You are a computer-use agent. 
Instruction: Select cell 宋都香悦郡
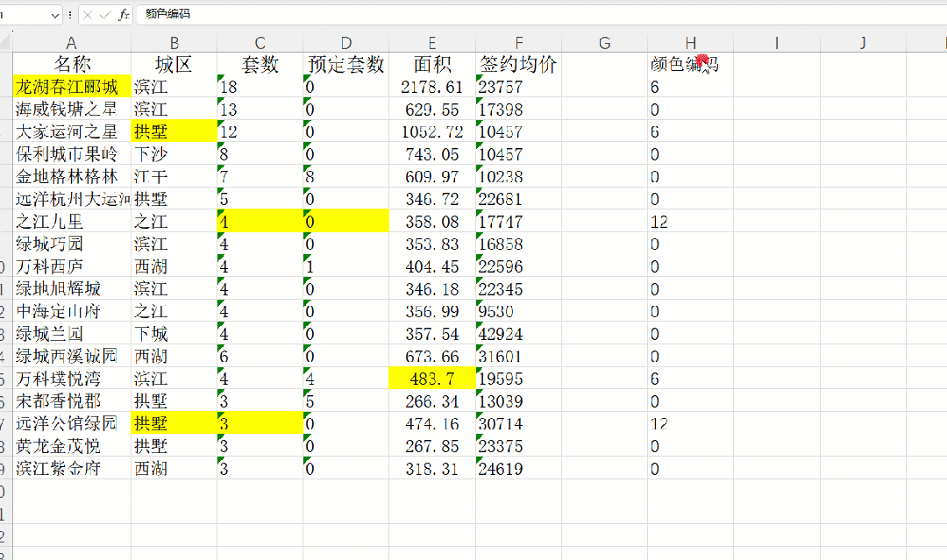tap(72, 401)
